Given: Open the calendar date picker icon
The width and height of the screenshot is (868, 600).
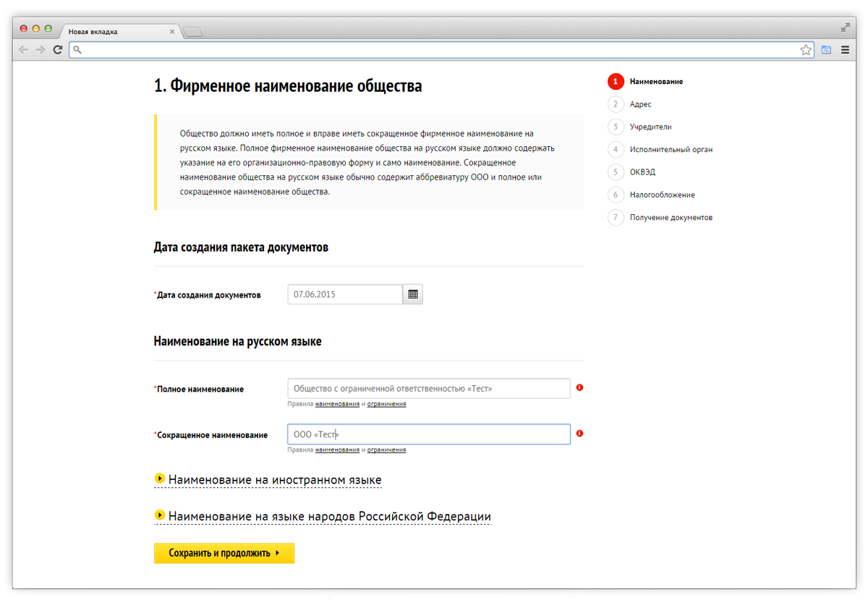Looking at the screenshot, I should (413, 295).
